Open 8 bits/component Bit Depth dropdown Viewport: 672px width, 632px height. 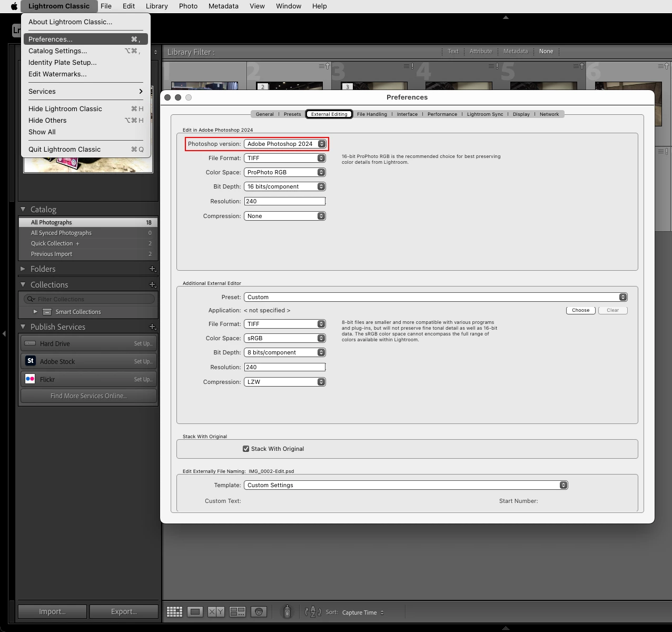click(x=285, y=352)
